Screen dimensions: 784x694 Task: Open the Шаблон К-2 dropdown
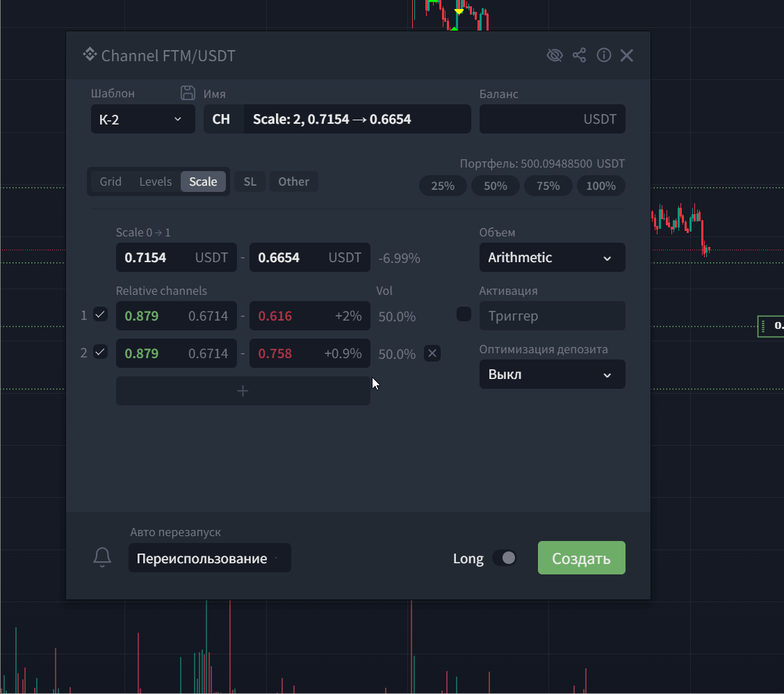tap(143, 119)
